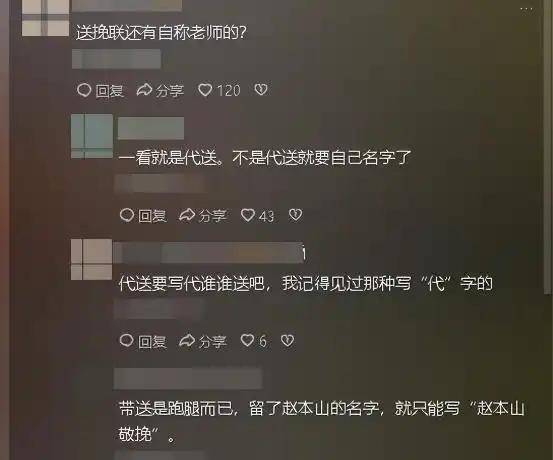Reply to the '送挽联还有自称老师的' comment
The height and width of the screenshot is (460, 553).
click(x=101, y=90)
